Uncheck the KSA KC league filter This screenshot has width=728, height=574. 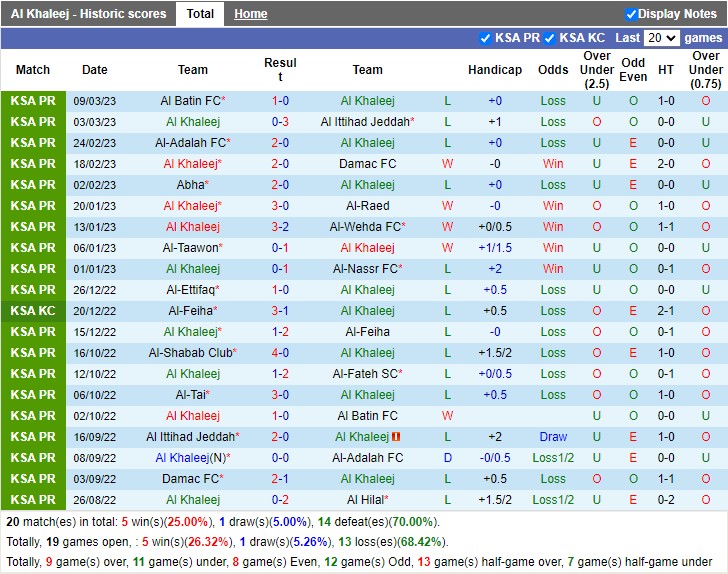point(550,38)
